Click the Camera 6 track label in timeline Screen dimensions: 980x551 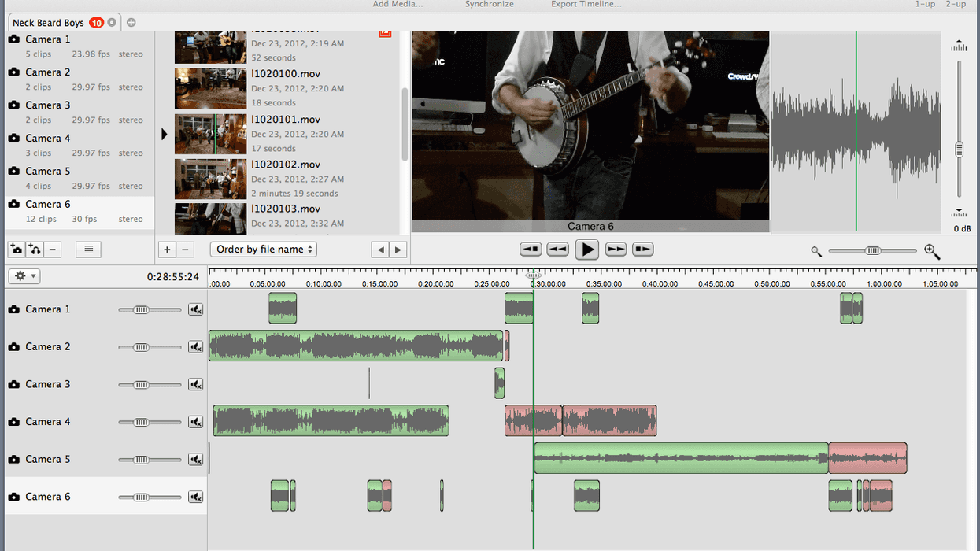pyautogui.click(x=47, y=497)
